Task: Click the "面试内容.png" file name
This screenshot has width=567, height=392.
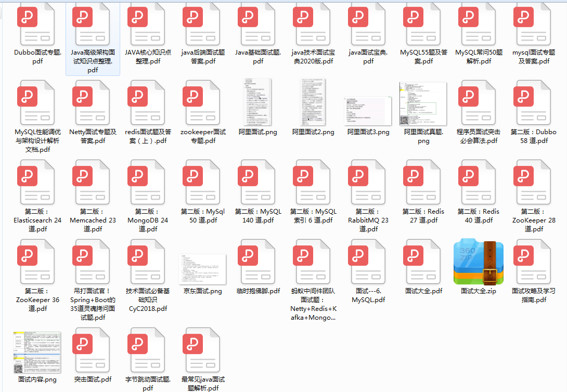Action: (x=37, y=380)
